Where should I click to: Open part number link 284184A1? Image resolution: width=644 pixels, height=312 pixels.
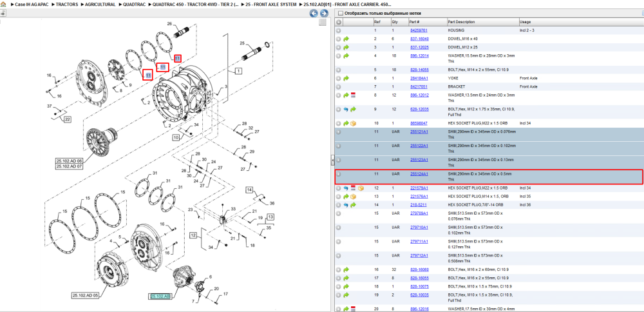point(419,78)
